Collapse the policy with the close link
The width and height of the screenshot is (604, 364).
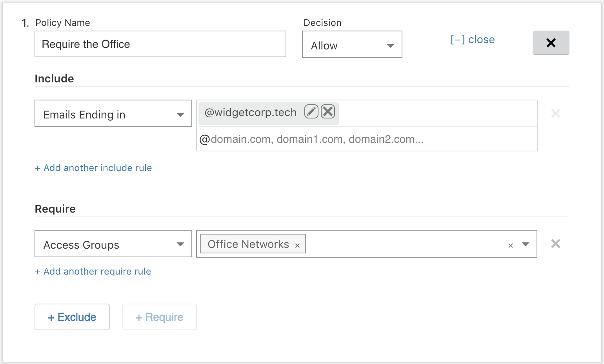click(473, 40)
